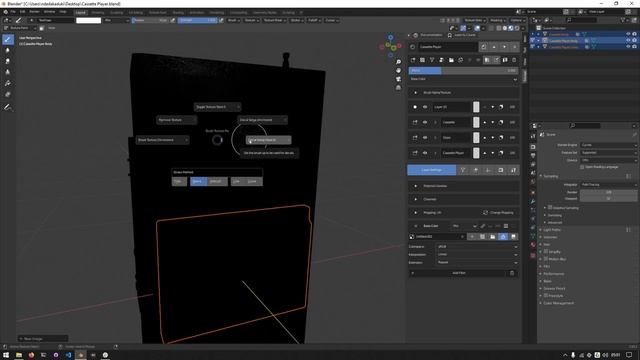The image size is (640, 360).
Task: Select the Smear tool in toolbar
Action: 8,61
